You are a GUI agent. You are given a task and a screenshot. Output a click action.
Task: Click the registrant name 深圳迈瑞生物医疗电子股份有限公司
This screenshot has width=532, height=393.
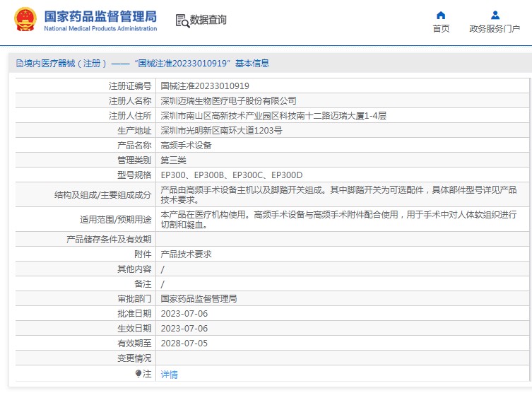click(228, 100)
